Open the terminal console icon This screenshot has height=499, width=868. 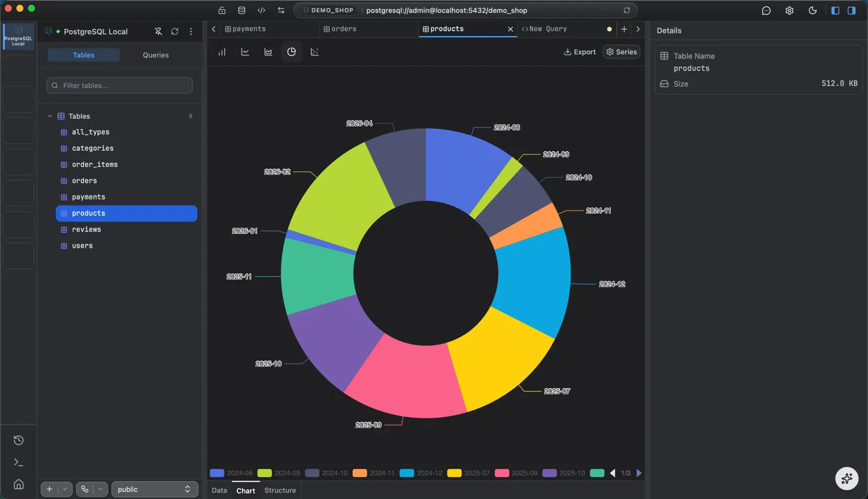(19, 462)
